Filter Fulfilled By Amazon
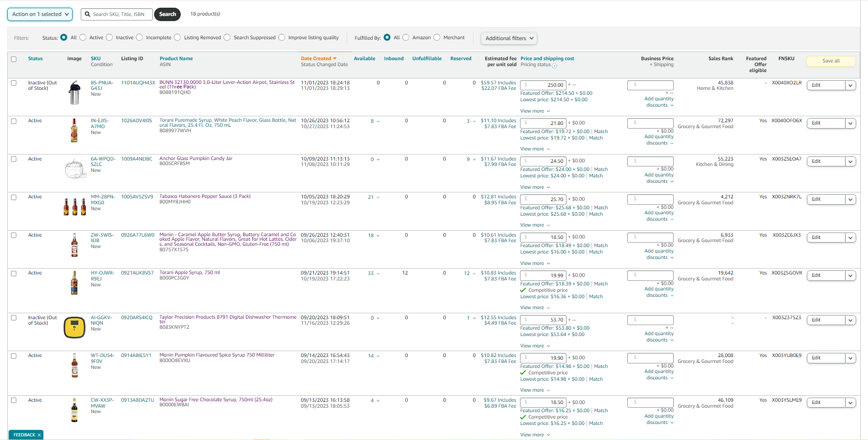This screenshot has height=440, width=868. point(406,37)
